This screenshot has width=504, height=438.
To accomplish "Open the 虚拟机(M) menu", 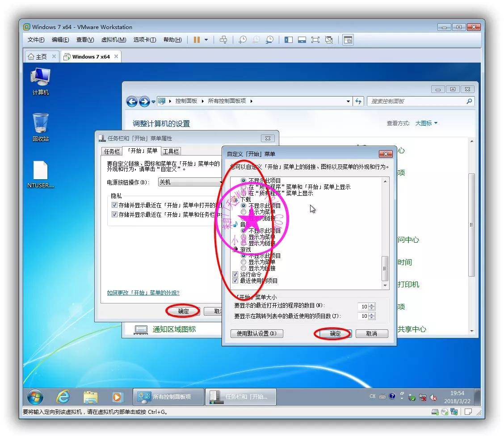I will 113,40.
